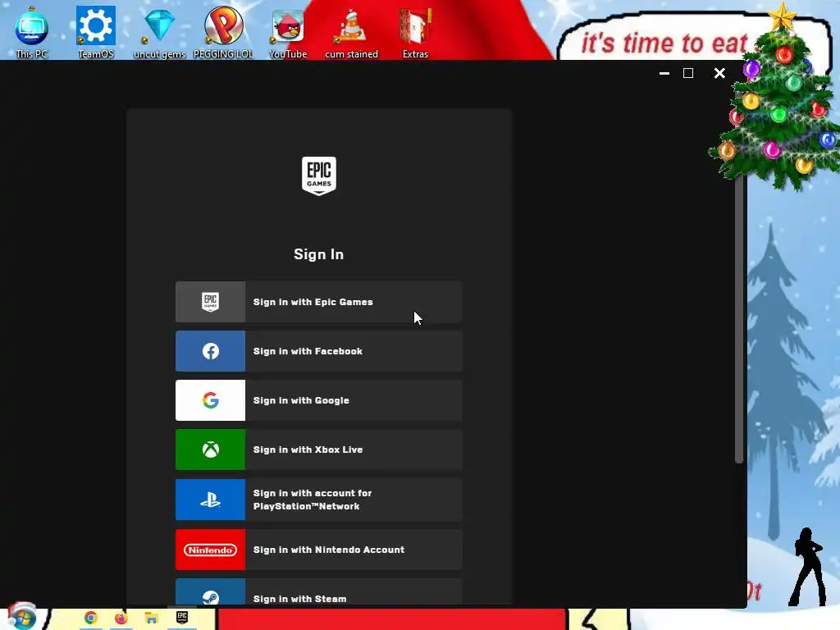This screenshot has width=840, height=630.
Task: Minimize the Epic Games launcher window
Action: pos(664,73)
